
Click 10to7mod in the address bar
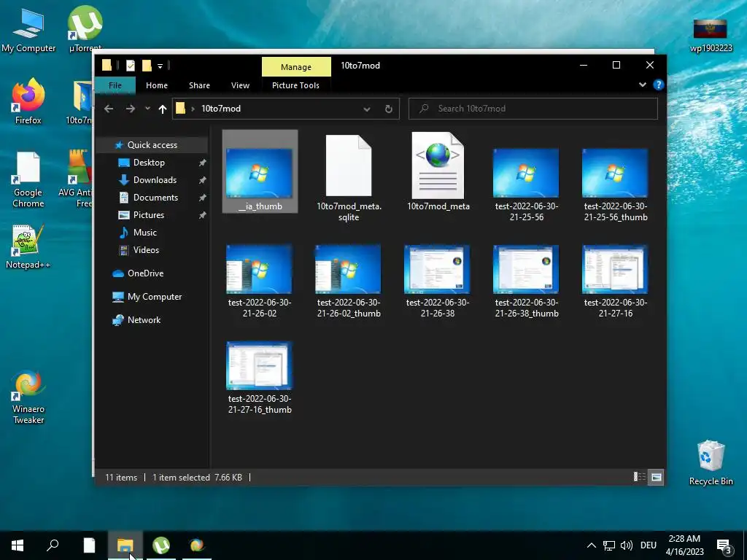coord(220,109)
